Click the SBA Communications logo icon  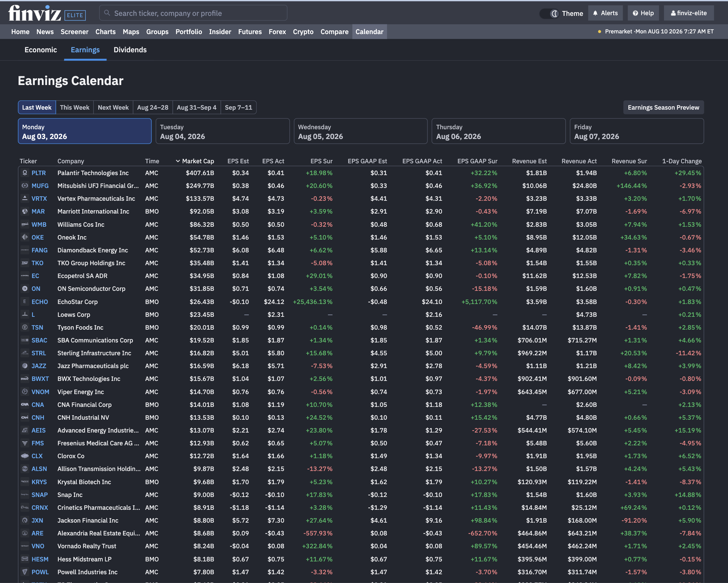pyautogui.click(x=25, y=340)
